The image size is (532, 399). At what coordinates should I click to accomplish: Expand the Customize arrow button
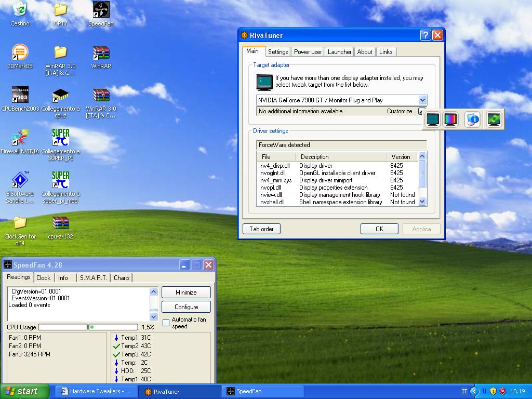[x=422, y=111]
